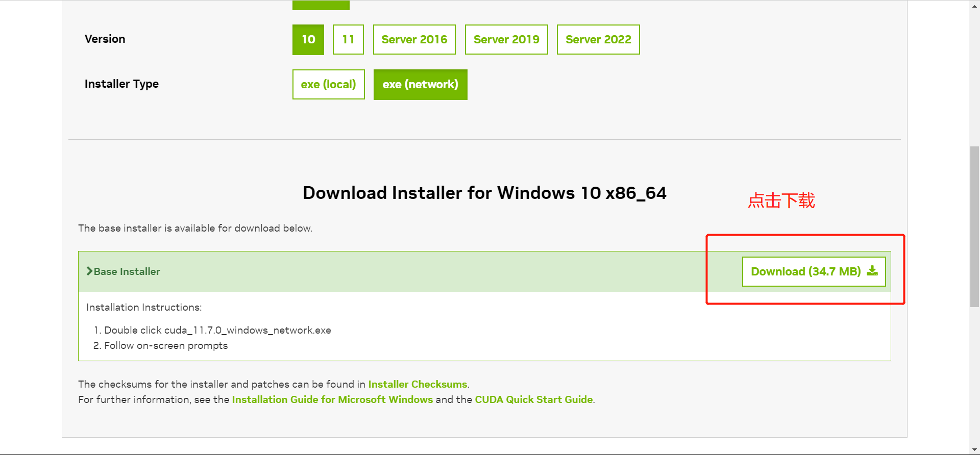The image size is (980, 455).
Task: Open Installation Guide for Microsoft Windows
Action: 332,399
